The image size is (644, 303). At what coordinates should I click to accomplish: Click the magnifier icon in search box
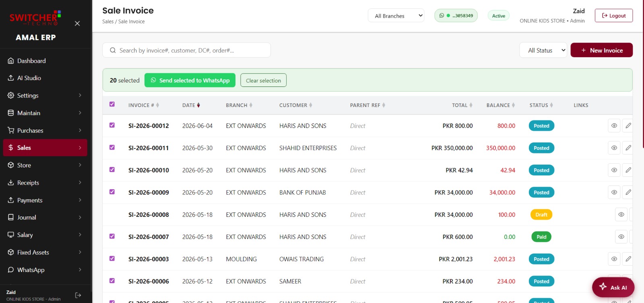tap(113, 50)
